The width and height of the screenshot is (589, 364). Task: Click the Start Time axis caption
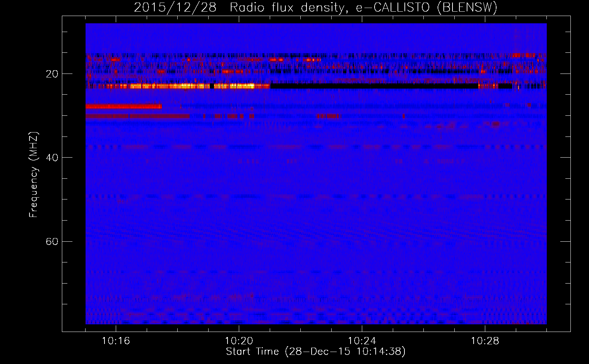(x=316, y=352)
